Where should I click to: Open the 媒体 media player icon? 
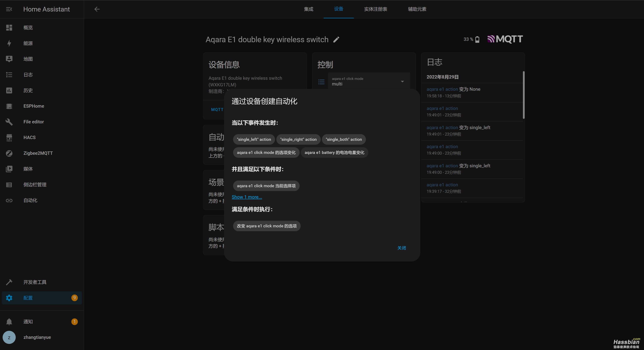click(9, 169)
